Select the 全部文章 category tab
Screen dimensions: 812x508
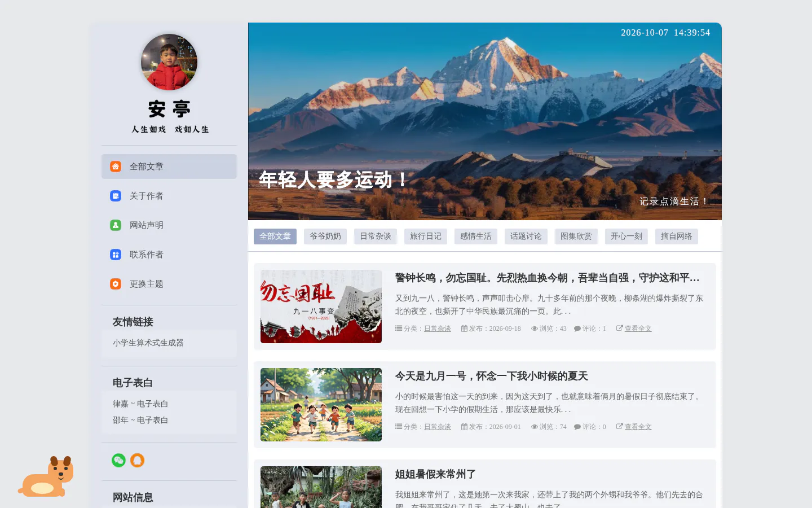(275, 237)
